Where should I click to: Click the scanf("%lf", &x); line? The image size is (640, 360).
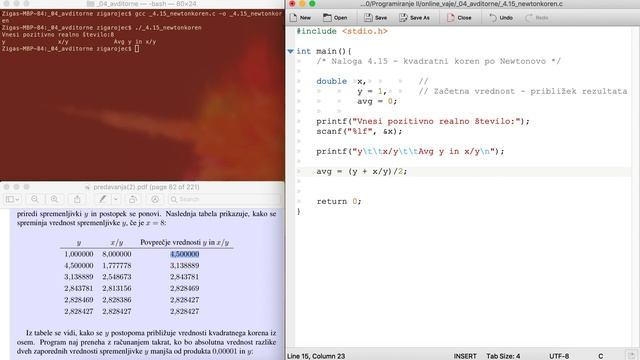click(359, 131)
